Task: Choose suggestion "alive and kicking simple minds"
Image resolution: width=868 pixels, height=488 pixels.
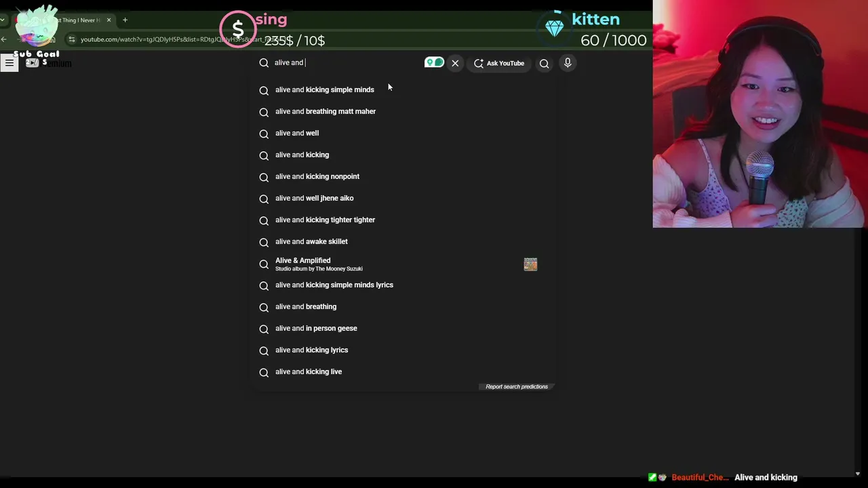Action: 404,89
